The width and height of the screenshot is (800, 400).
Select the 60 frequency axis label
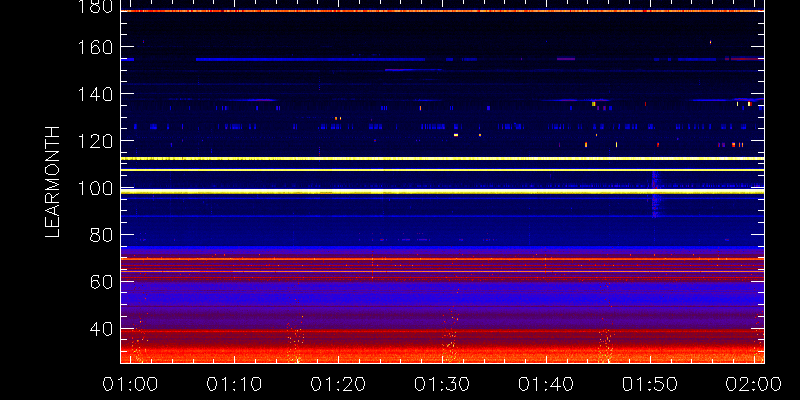[x=101, y=282]
